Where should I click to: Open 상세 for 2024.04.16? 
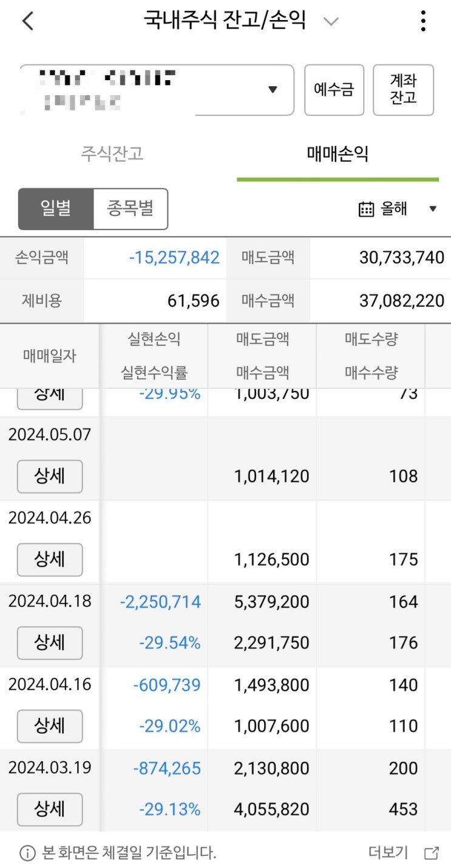point(50,726)
